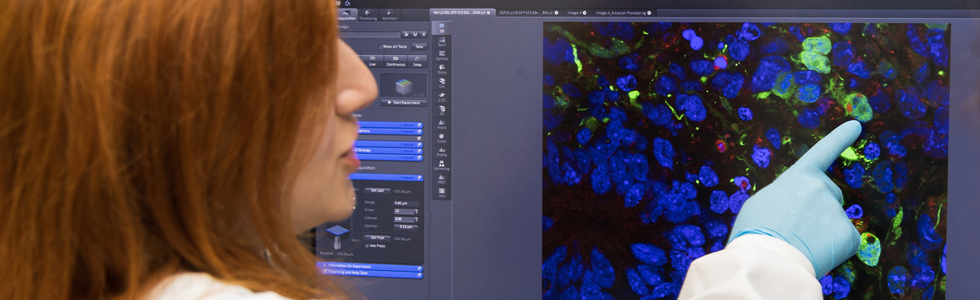Switch to Ortho view
980x300 pixels.
coord(442,69)
